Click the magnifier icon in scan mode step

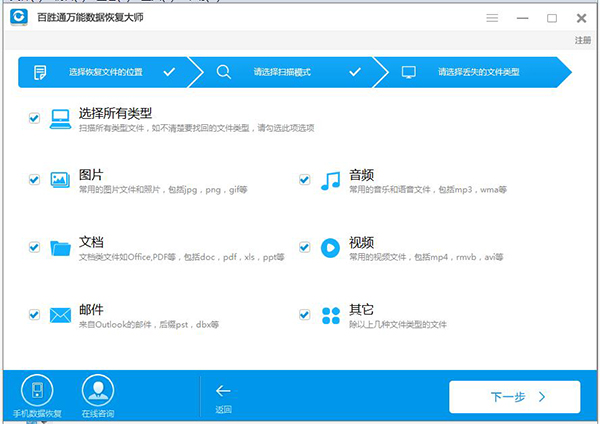click(223, 72)
